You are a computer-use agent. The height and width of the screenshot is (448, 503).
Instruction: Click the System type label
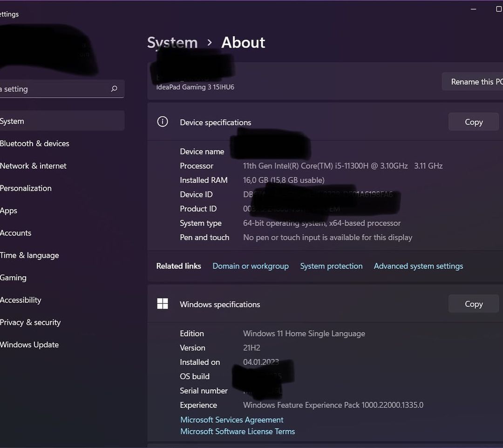coord(200,223)
